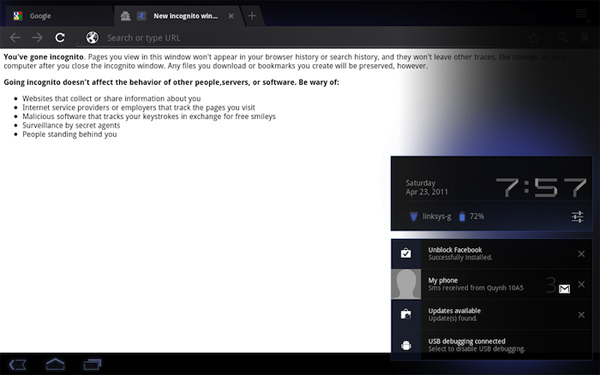Go forward with browser forward arrow
The width and height of the screenshot is (600, 375).
37,38
